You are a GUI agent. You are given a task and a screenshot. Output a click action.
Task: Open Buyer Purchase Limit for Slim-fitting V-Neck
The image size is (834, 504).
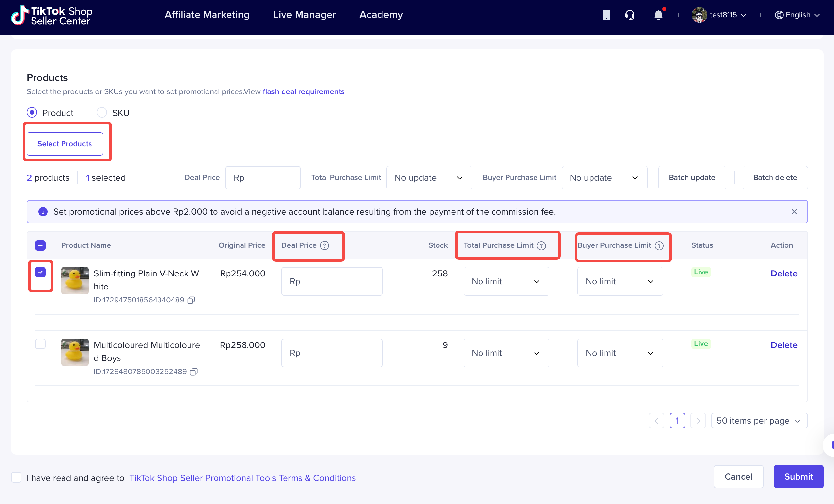click(620, 281)
